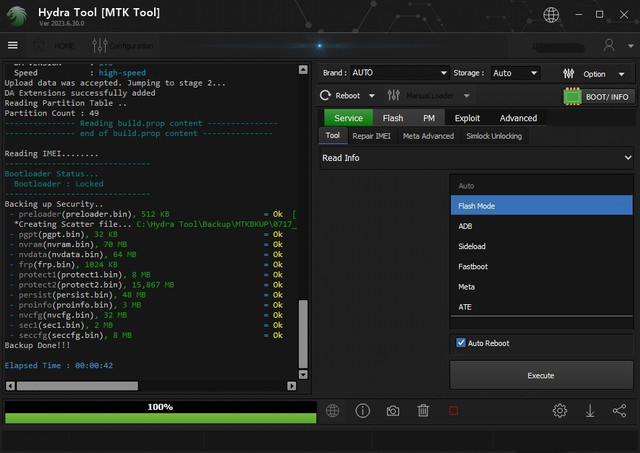This screenshot has height=453, width=640.
Task: Select the Tool sub-tab
Action: (332, 135)
